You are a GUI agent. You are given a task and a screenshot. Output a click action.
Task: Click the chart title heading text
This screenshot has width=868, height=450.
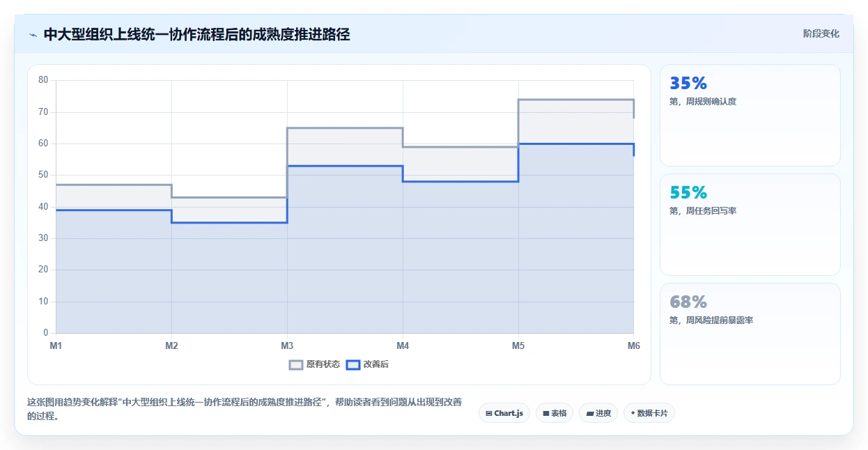(x=196, y=34)
